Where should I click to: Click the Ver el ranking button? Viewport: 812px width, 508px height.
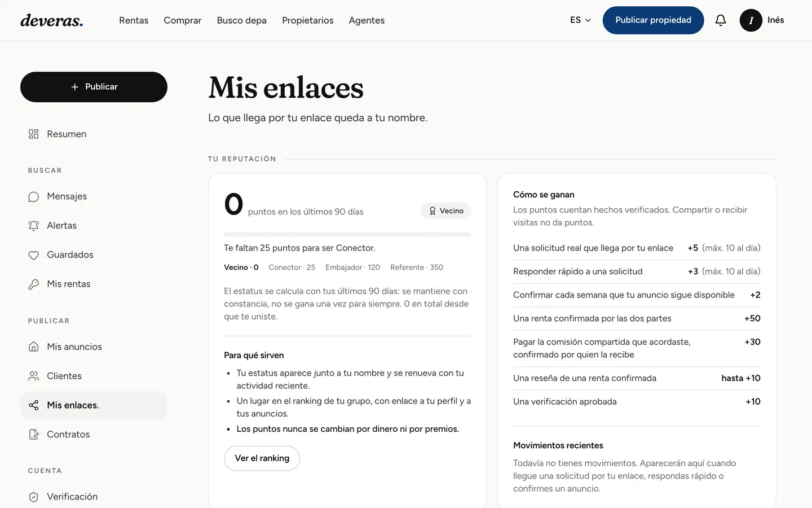(x=262, y=458)
